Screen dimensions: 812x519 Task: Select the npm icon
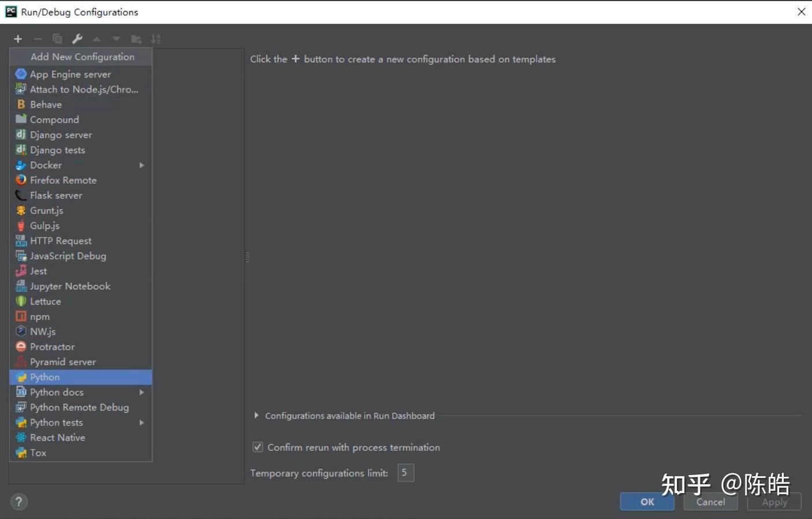click(x=21, y=316)
